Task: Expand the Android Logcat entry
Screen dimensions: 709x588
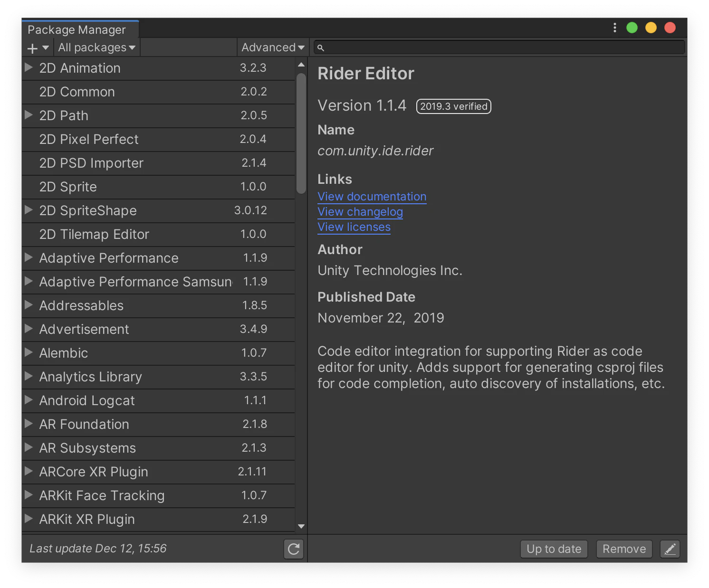Action: pos(29,399)
